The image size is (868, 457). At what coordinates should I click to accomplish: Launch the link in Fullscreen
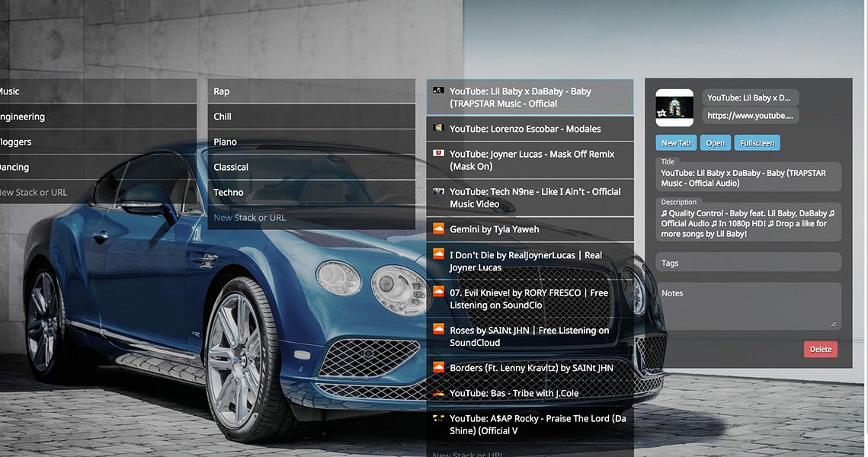click(757, 142)
